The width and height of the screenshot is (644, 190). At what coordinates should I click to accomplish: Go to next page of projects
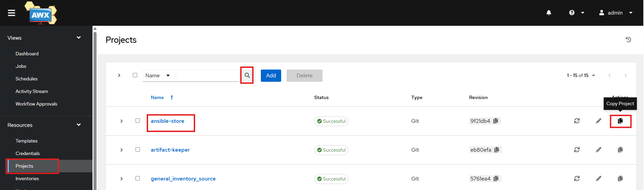(x=625, y=75)
